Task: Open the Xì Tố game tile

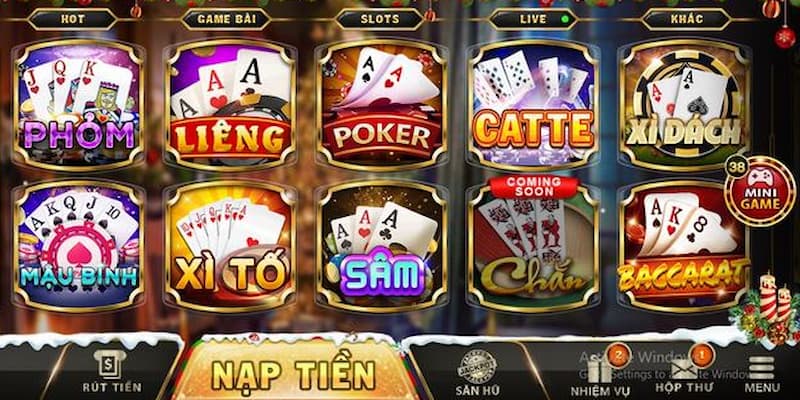Action: coord(230,245)
